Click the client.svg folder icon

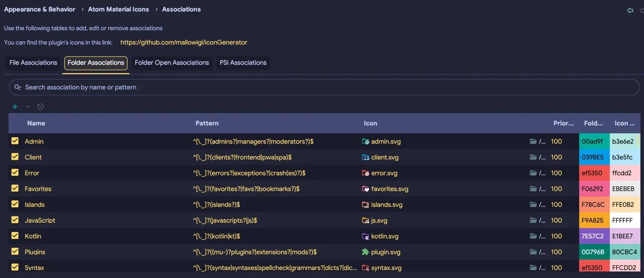(x=365, y=157)
